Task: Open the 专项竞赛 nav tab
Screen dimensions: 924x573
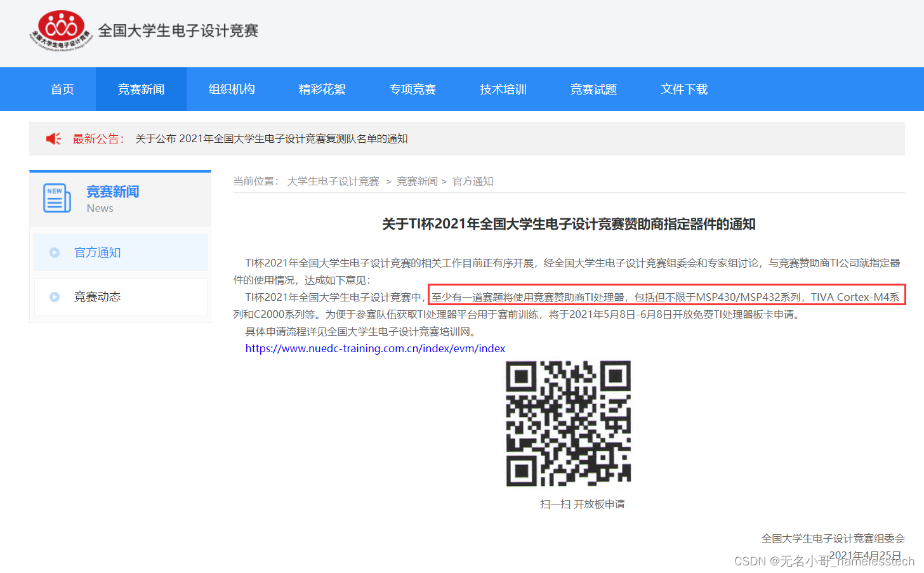Action: pos(412,89)
